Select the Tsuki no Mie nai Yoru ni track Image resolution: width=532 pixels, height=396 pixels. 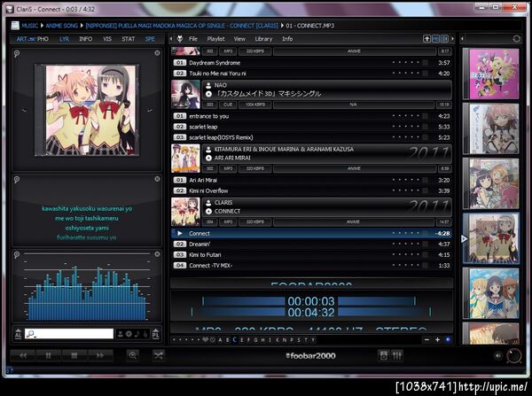[x=311, y=74]
